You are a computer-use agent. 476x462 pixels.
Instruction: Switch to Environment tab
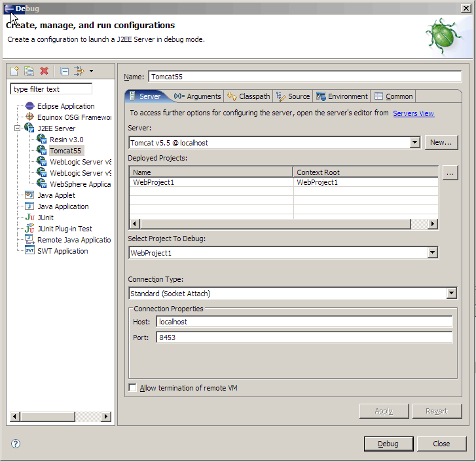(342, 96)
